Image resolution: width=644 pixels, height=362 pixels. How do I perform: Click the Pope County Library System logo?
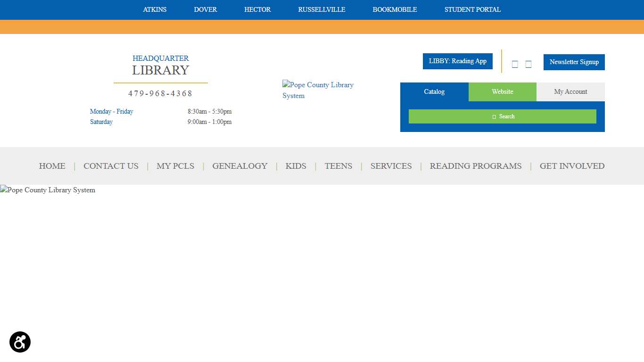[x=318, y=90]
